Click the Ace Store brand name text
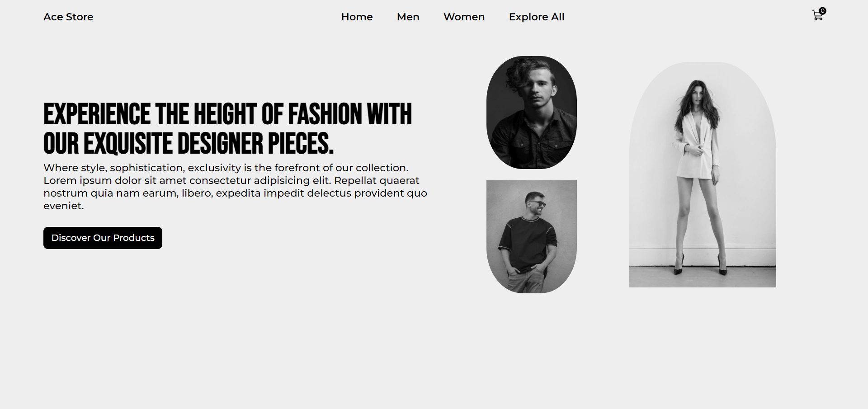The image size is (868, 409). [68, 17]
